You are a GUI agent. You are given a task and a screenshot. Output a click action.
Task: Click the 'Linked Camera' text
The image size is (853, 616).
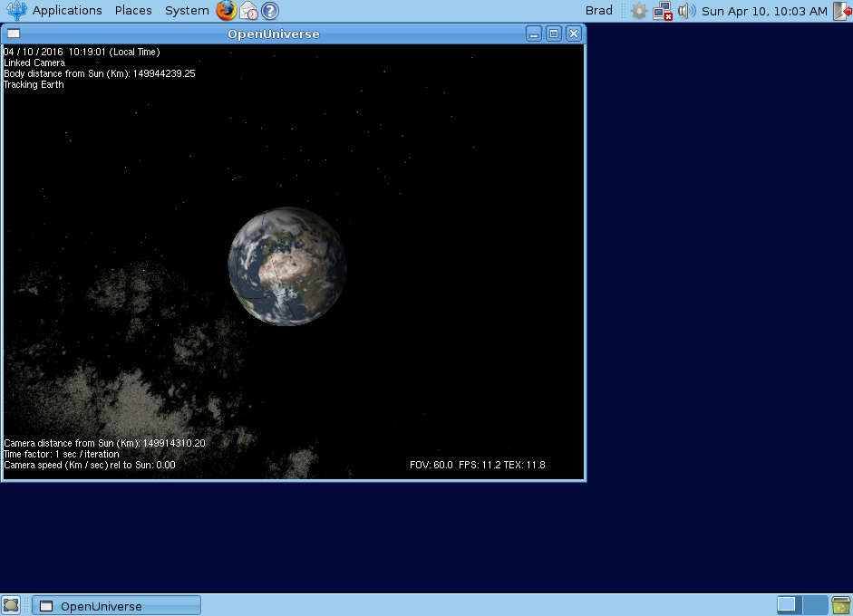34,63
